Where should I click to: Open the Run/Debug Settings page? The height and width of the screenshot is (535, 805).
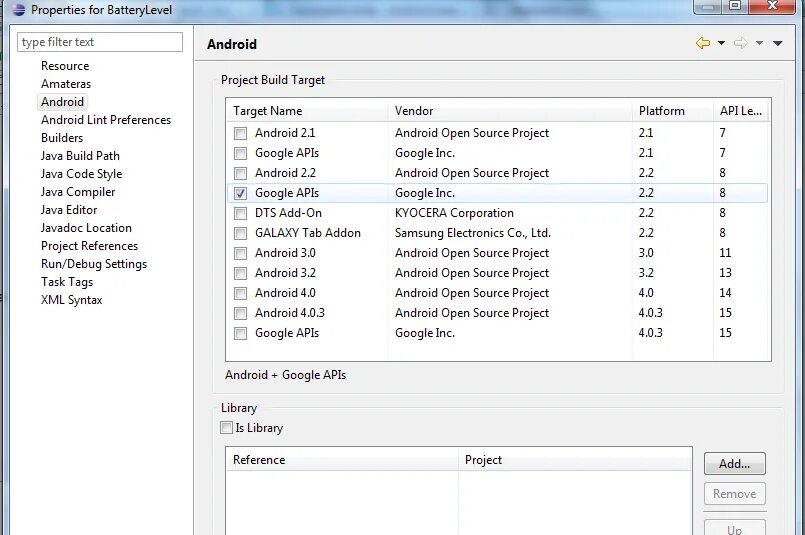click(94, 263)
